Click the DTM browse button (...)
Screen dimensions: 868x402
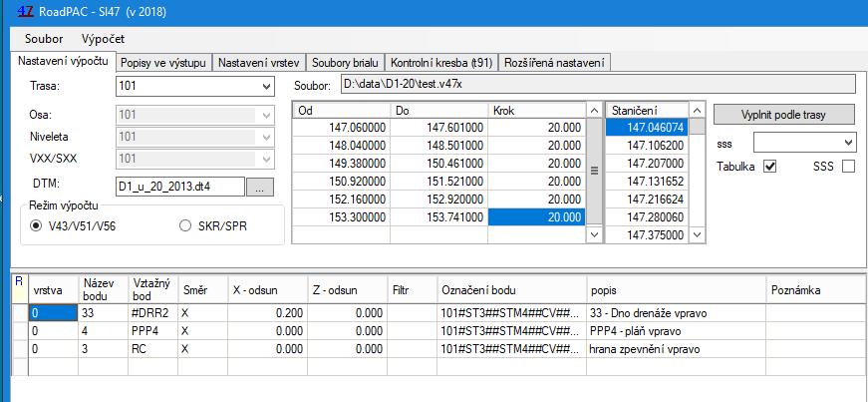coord(260,188)
